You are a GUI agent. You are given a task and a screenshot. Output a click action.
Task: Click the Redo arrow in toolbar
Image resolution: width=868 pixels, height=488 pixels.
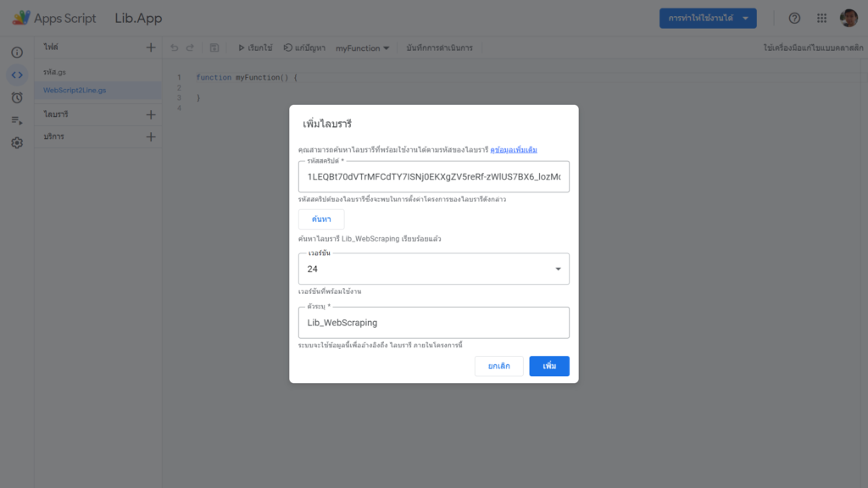click(x=190, y=48)
